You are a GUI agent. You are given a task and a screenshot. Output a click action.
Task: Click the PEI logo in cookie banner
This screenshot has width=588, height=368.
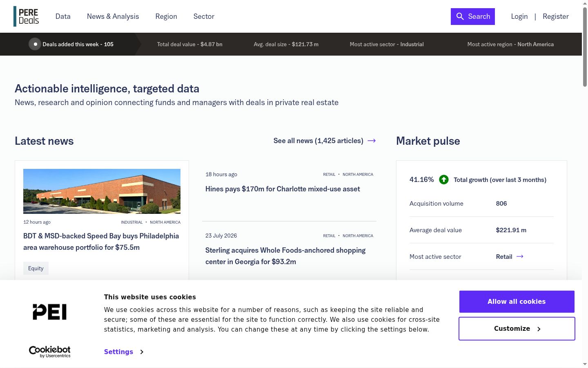point(50,312)
